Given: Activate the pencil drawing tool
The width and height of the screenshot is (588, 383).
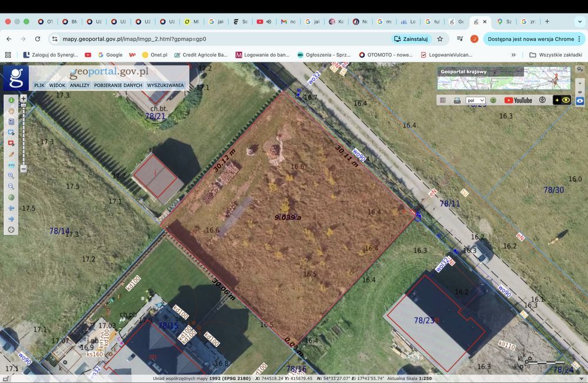Looking at the screenshot, I should coord(11,154).
